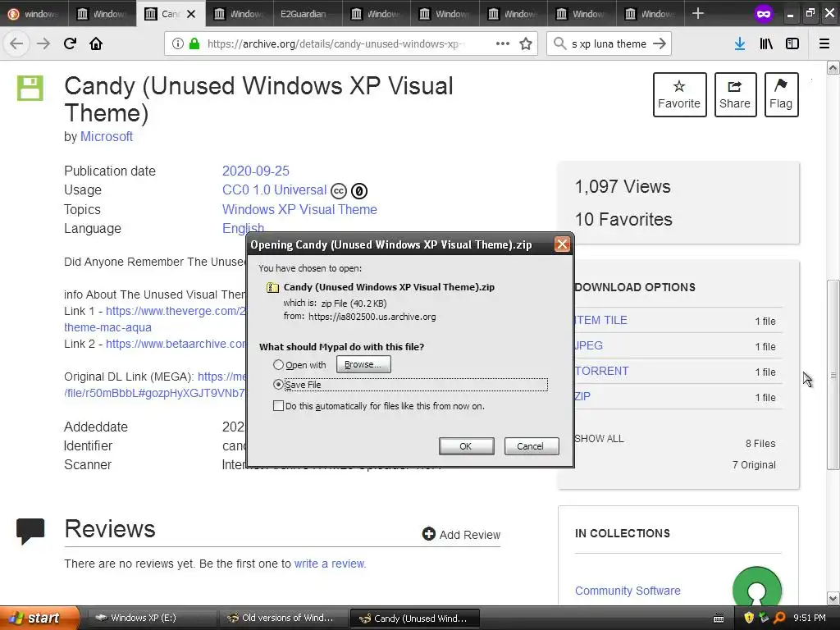Switch to the E2Guardian tab
This screenshot has width=840, height=630.
point(308,14)
